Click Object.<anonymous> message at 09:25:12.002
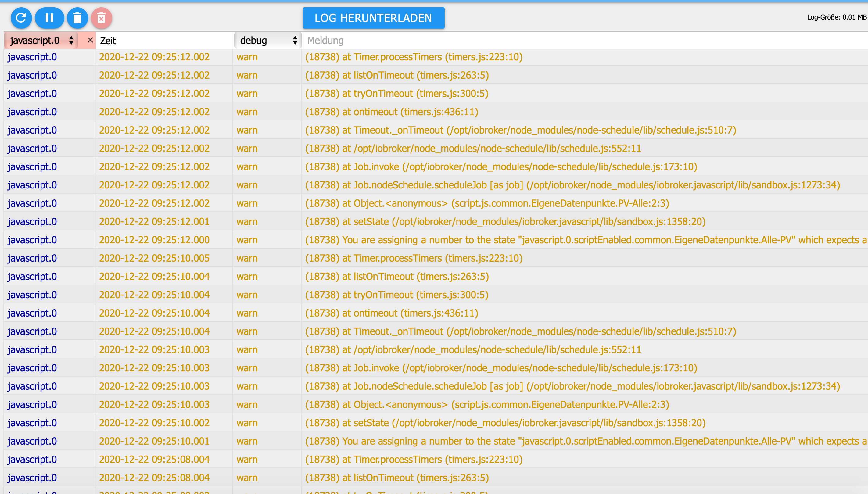868x494 pixels. pos(487,203)
